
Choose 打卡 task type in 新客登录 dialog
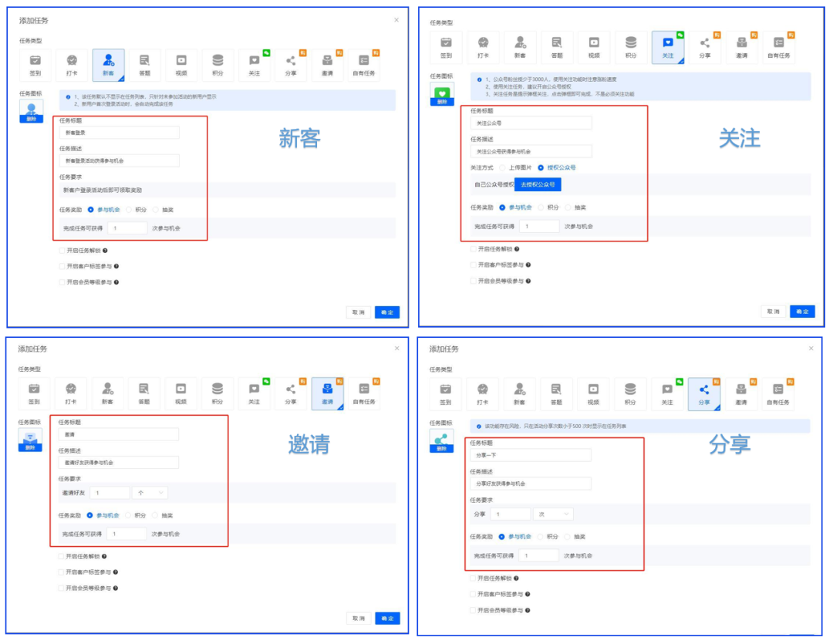pyautogui.click(x=72, y=65)
